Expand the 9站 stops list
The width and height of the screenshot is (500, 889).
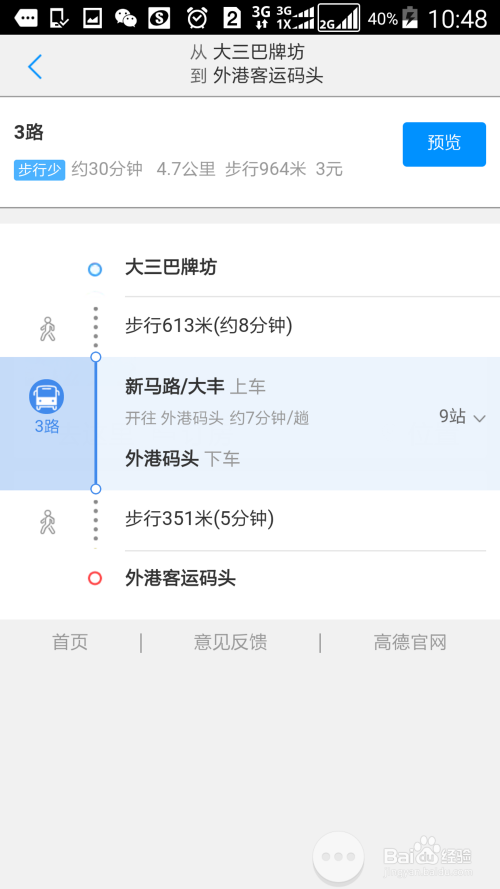pos(463,417)
